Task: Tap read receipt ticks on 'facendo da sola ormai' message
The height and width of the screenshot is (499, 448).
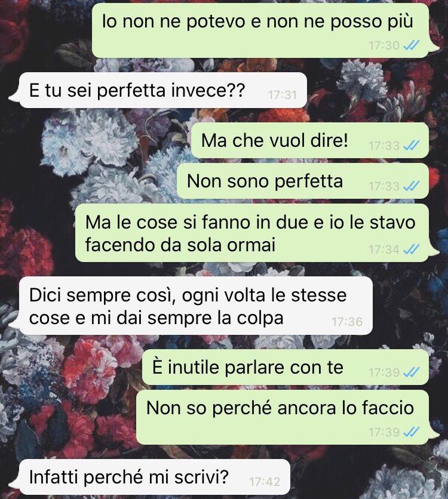Action: pyautogui.click(x=411, y=249)
